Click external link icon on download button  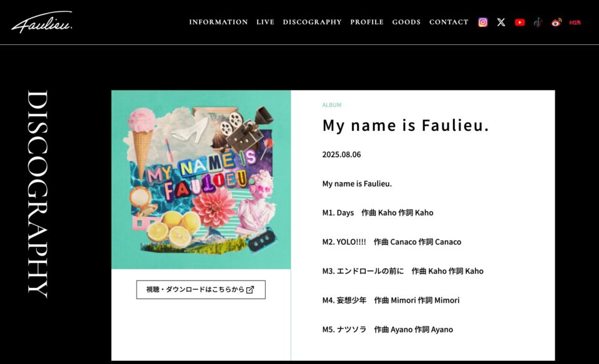coord(250,290)
